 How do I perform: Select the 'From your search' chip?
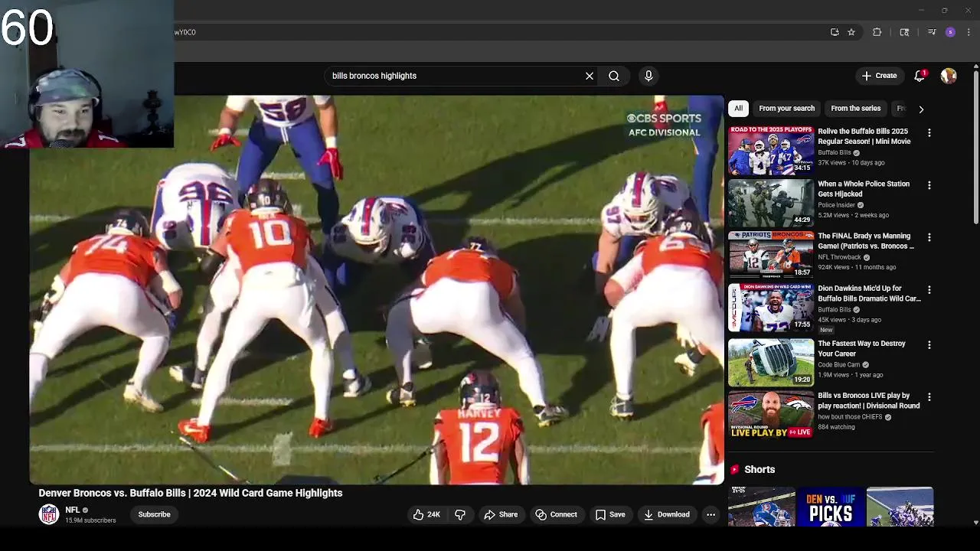click(786, 109)
